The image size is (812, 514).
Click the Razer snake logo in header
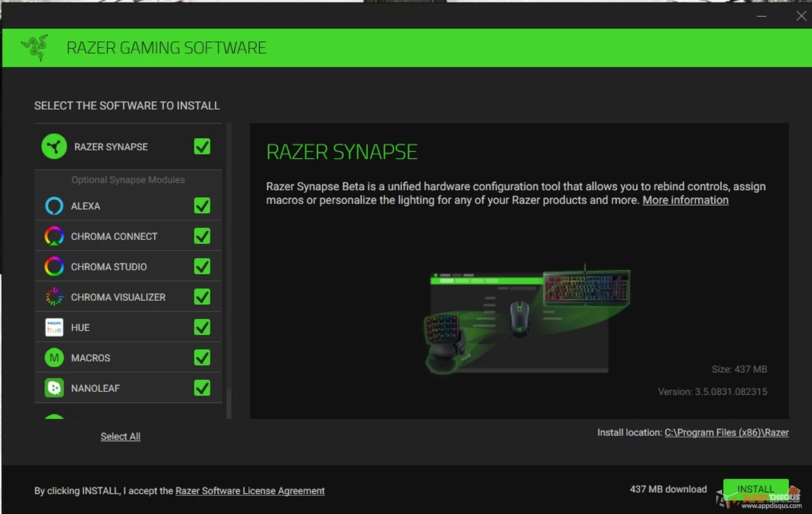tap(34, 48)
